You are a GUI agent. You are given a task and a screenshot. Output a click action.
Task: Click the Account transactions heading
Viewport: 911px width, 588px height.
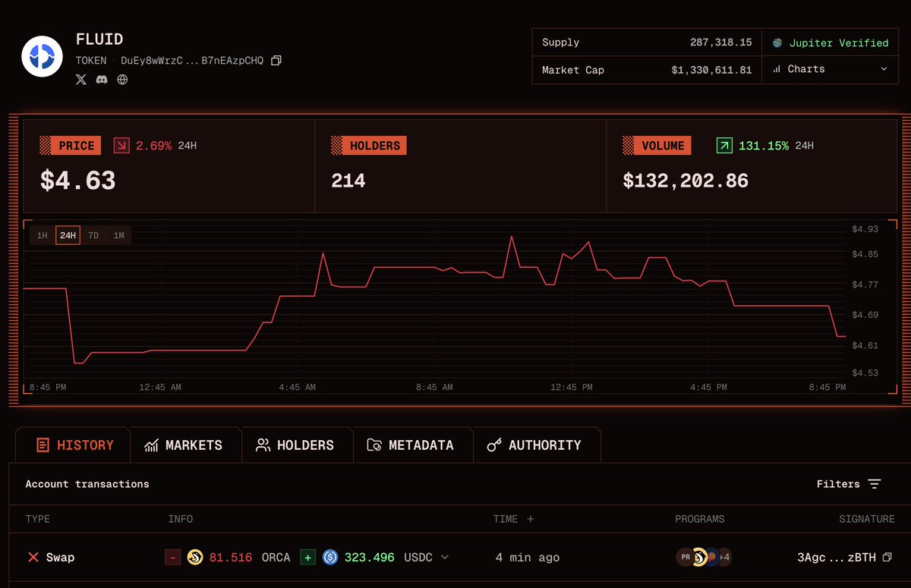[x=87, y=484]
